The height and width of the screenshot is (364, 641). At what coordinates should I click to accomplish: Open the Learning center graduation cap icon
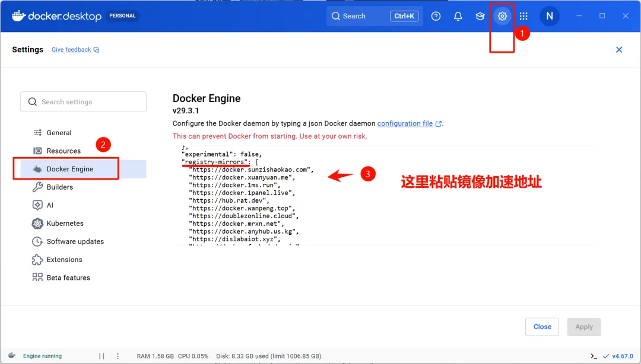pyautogui.click(x=480, y=16)
